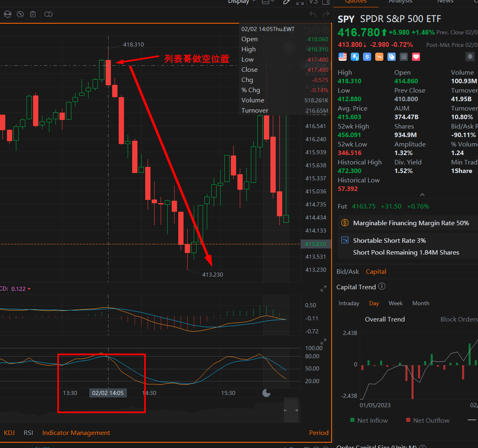
Task: Open the Display dropdown above the chart
Action: [241, 2]
